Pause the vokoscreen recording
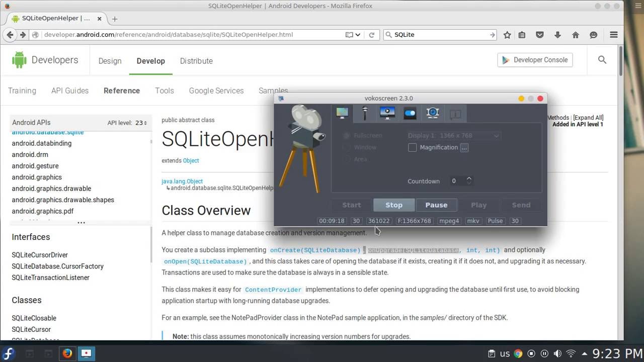This screenshot has height=362, width=644. [x=436, y=205]
